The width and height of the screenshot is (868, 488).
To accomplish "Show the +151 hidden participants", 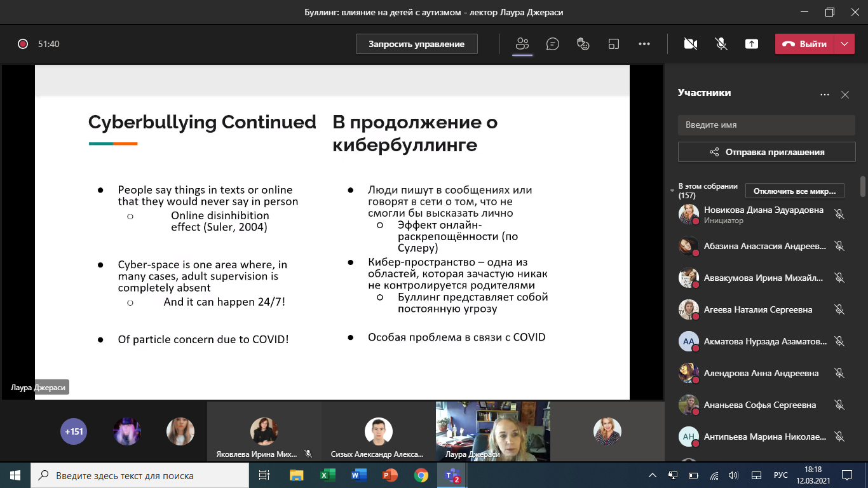I will (72, 432).
